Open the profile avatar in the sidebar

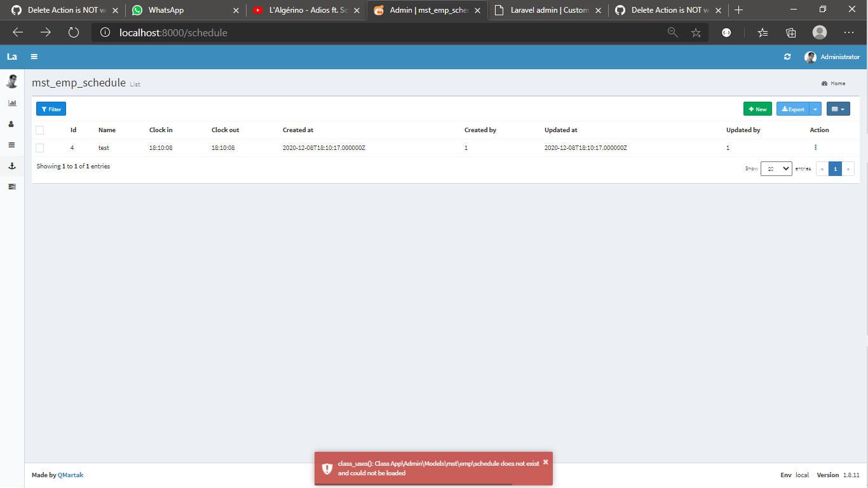pyautogui.click(x=11, y=81)
